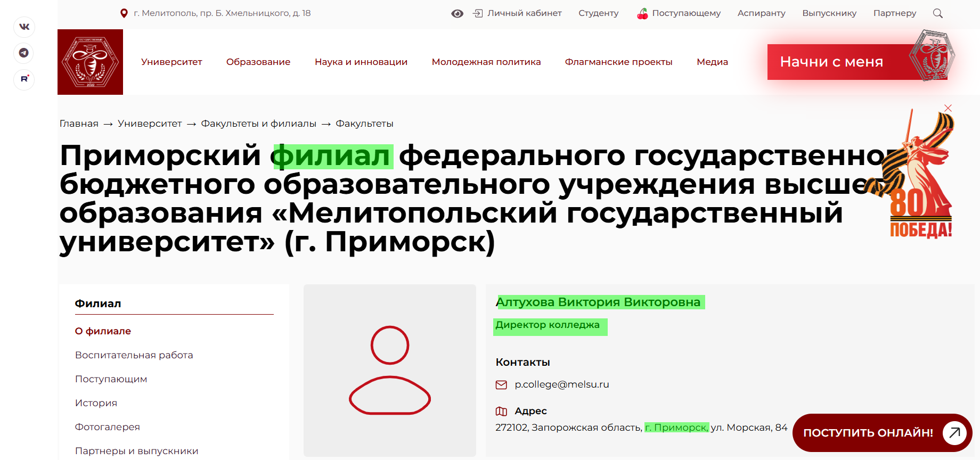Select Поступающим in the sidebar

pos(111,379)
